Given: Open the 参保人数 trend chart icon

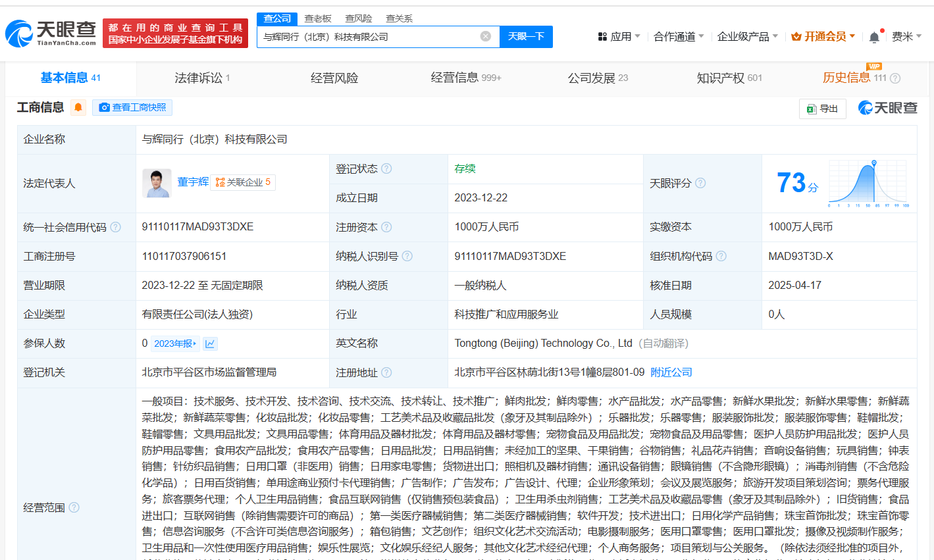Looking at the screenshot, I should pos(210,344).
